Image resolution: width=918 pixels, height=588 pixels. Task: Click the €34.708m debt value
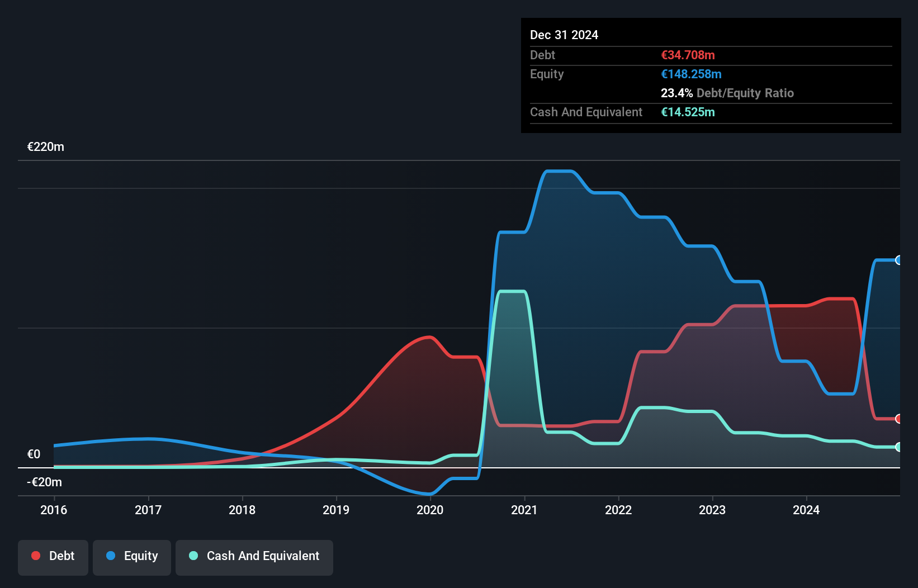pyautogui.click(x=688, y=55)
